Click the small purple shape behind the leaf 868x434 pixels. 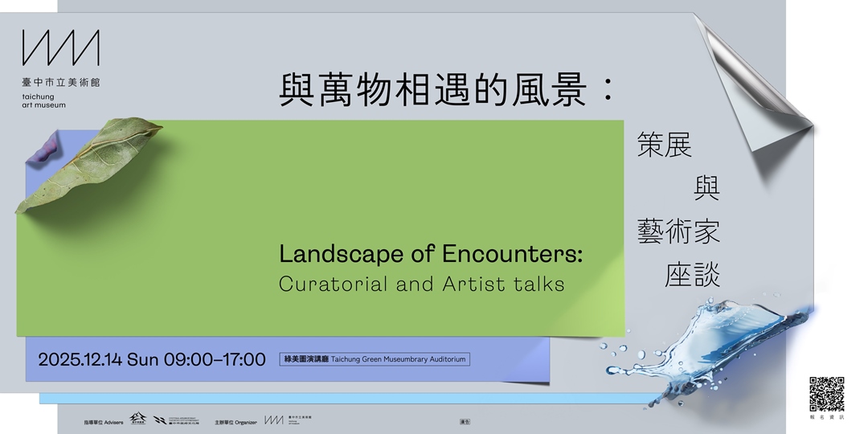coord(44,149)
